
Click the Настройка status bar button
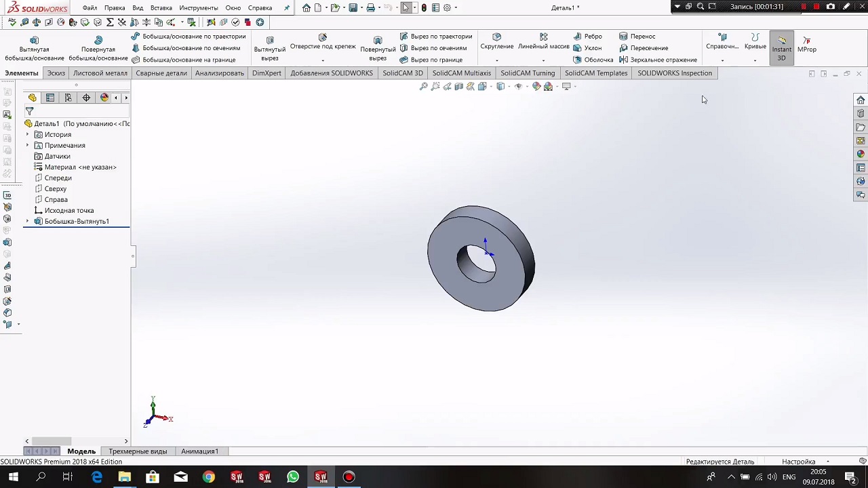(x=798, y=462)
